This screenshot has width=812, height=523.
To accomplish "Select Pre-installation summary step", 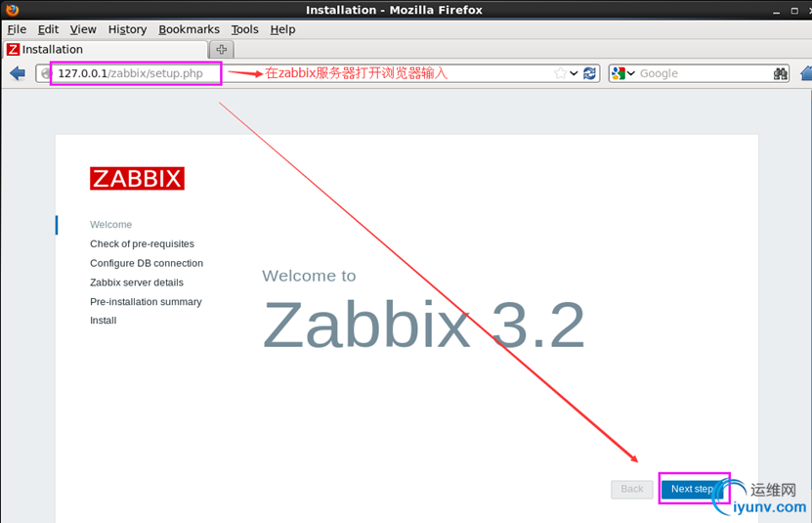I will coord(146,302).
